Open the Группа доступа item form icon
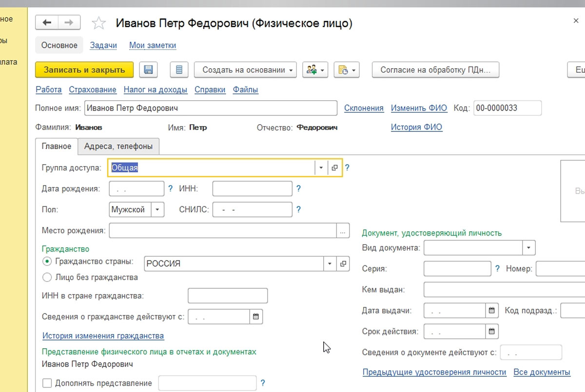The image size is (585, 392). click(335, 168)
